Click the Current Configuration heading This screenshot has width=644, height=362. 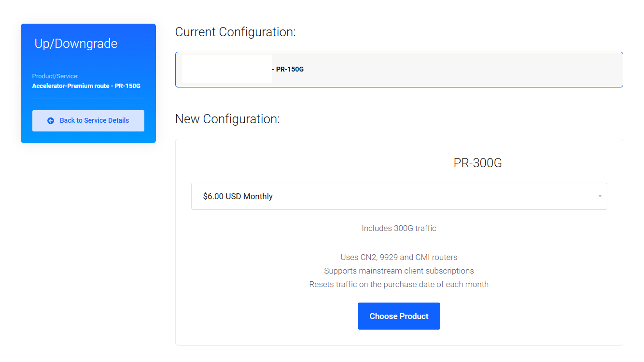[235, 32]
